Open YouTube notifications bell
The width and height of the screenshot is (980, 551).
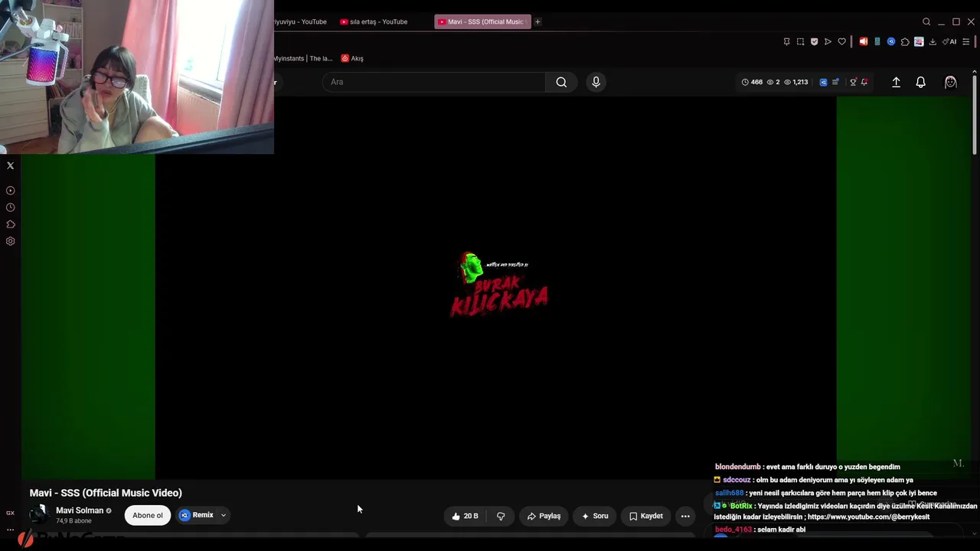[921, 82]
